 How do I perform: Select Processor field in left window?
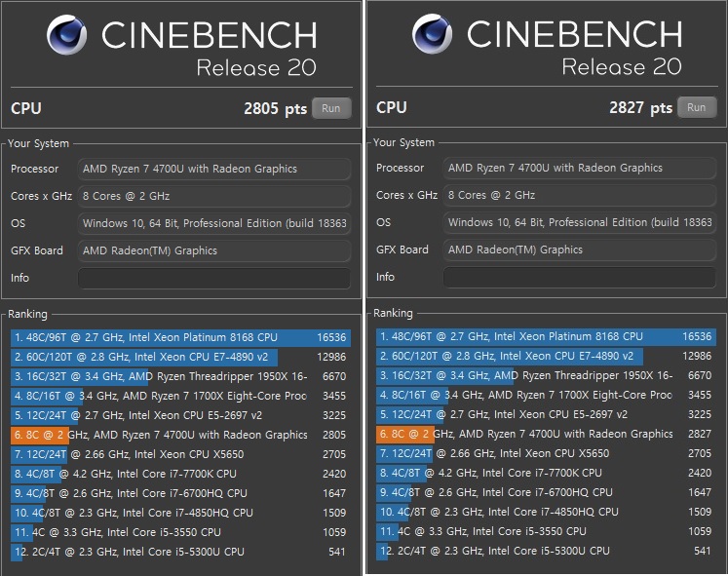click(x=214, y=169)
